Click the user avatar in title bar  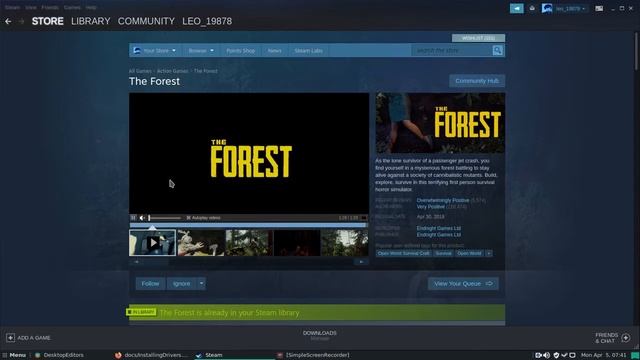[x=547, y=8]
